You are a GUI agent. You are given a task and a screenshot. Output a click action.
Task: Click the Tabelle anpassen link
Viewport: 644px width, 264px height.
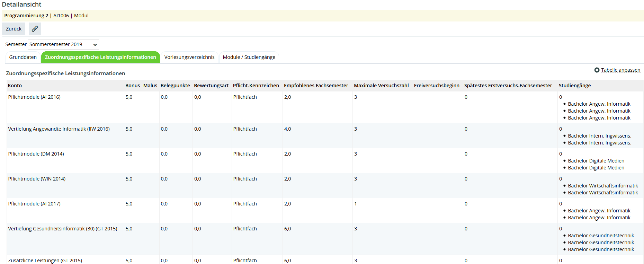tap(620, 70)
